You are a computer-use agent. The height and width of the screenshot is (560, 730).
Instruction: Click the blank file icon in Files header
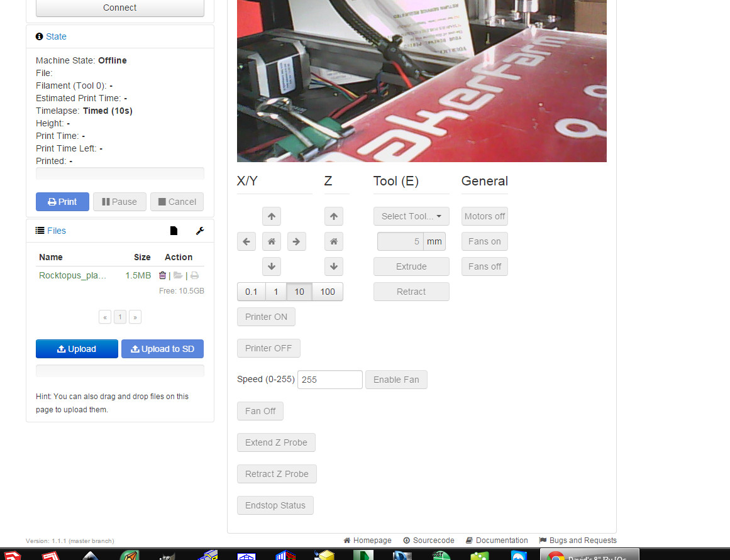point(174,231)
